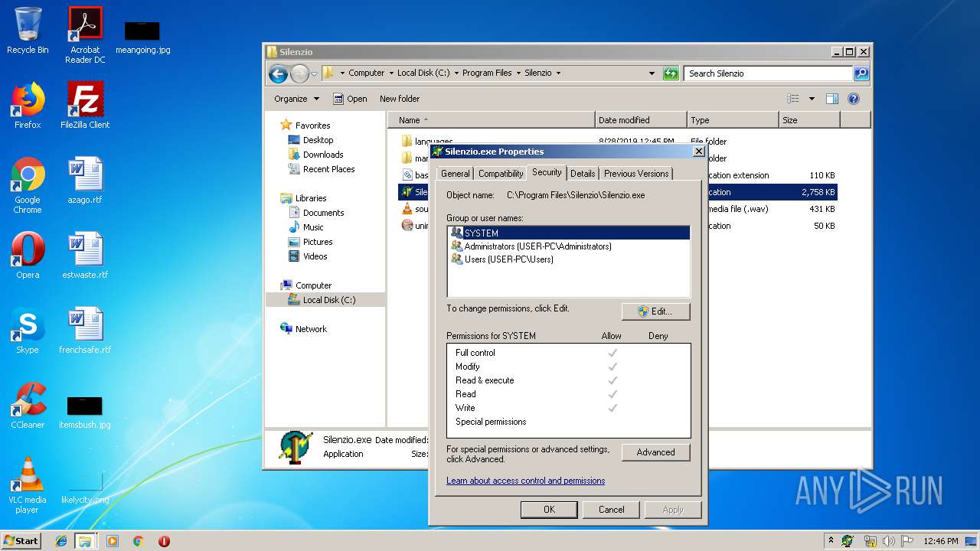Open the Start menu
The width and height of the screenshot is (980, 551).
pos(21,540)
